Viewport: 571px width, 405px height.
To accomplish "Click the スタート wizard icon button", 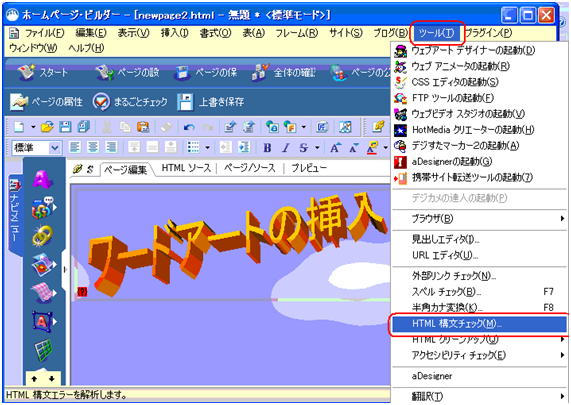I will point(43,72).
